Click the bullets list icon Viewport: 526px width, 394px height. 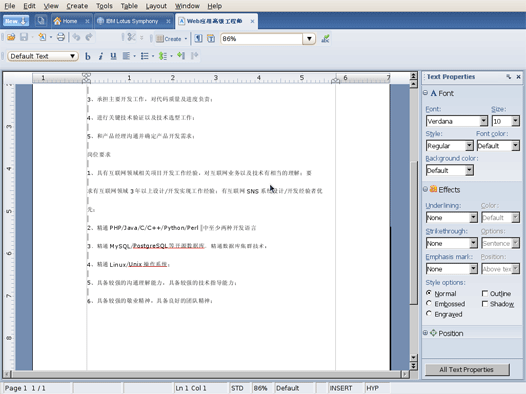tap(145, 56)
